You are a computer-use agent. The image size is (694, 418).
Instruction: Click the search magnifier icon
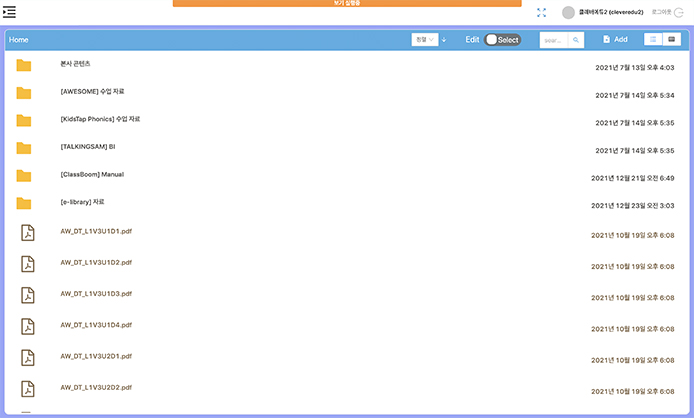(x=576, y=40)
